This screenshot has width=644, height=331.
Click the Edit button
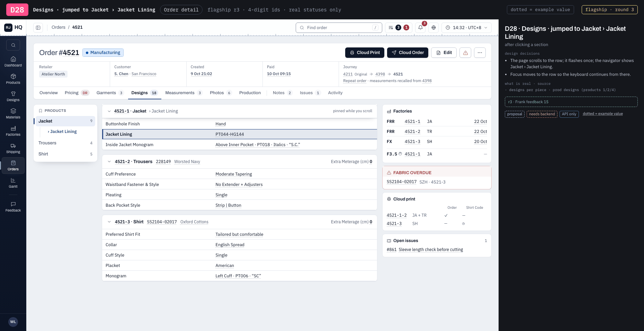pyautogui.click(x=444, y=53)
